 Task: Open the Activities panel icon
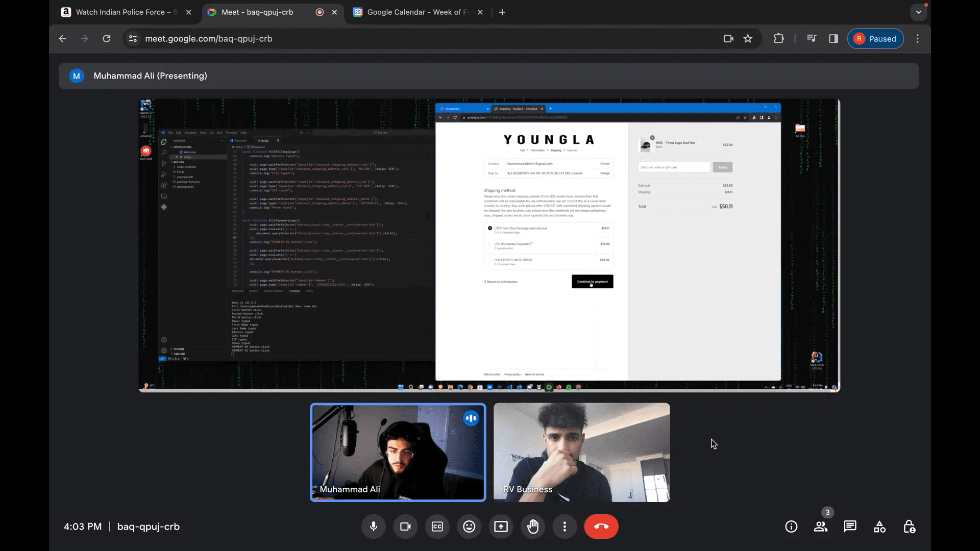pyautogui.click(x=880, y=527)
